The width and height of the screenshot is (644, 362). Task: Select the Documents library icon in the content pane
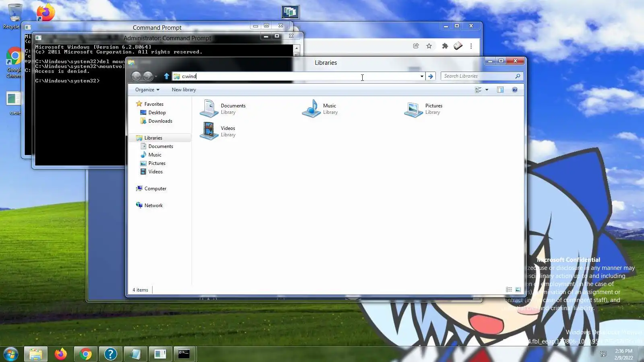click(209, 109)
